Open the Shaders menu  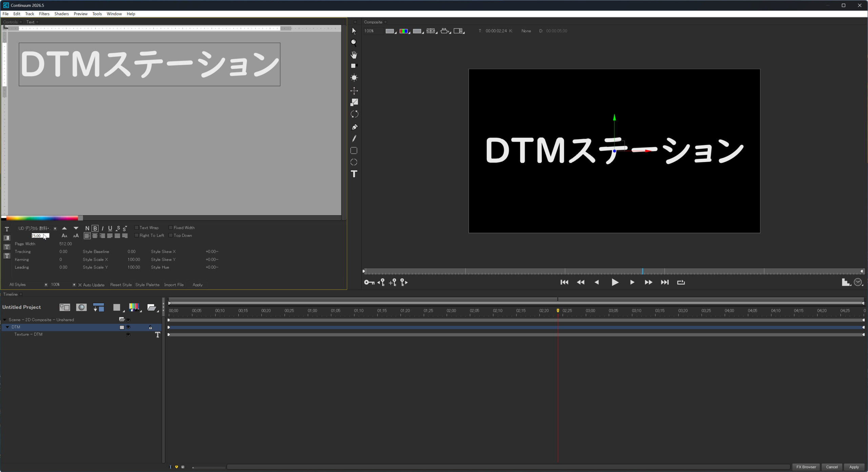[61, 14]
